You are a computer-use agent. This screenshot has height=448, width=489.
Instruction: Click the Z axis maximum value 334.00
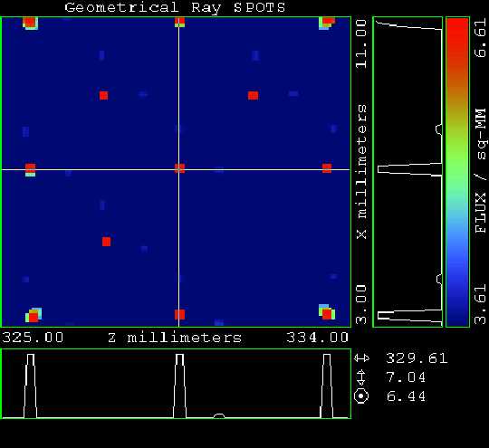317,338
